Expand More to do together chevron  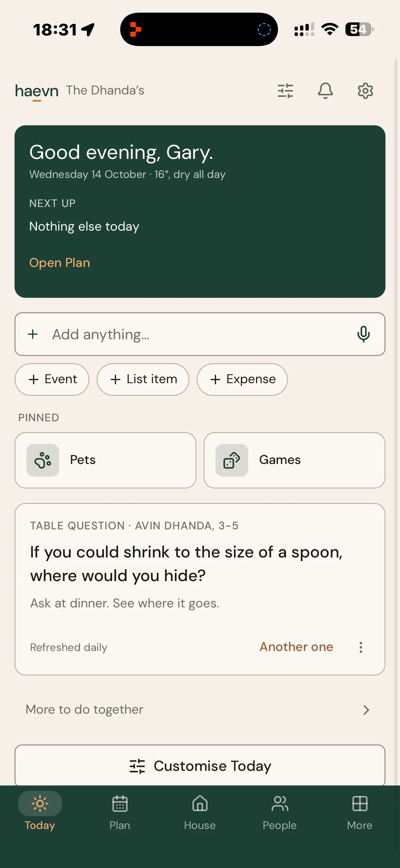pos(366,710)
